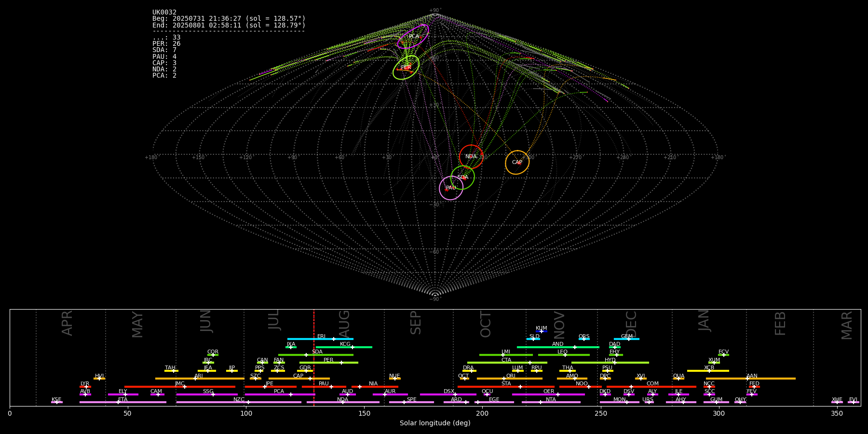Click the +270 longitude label on equator
This screenshot has width=868, height=434.
click(575, 157)
